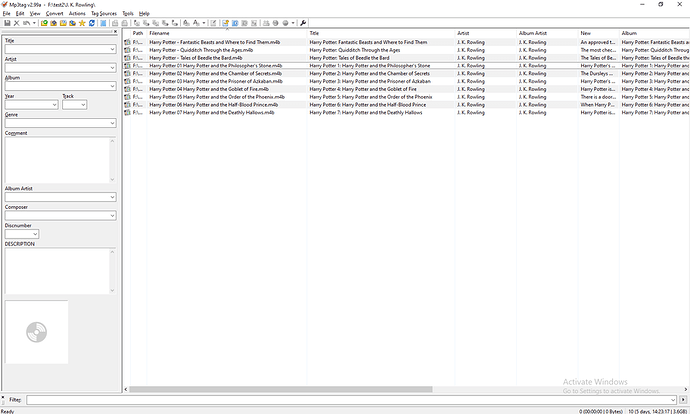Open the Tools menu

click(128, 14)
